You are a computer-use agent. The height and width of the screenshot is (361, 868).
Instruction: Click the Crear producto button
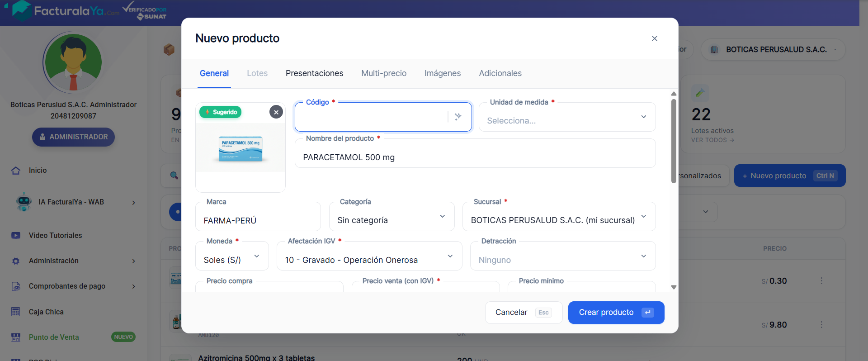pos(616,313)
